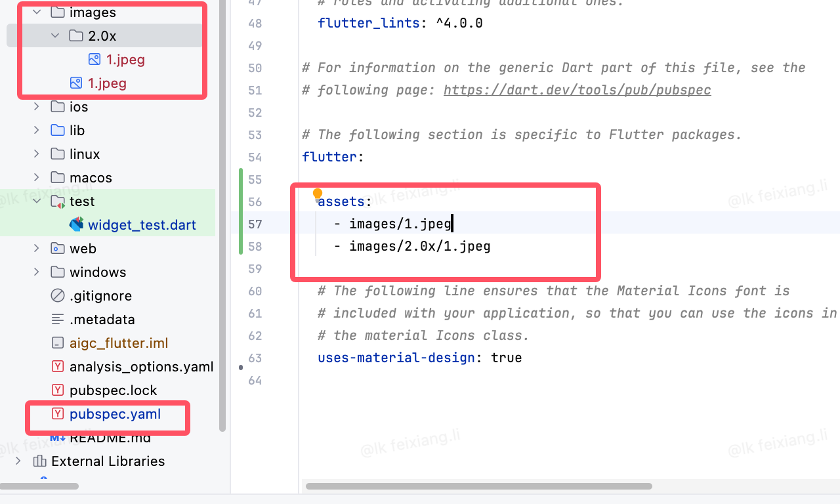Click line number 57 in the gutter
Viewport: 840px width, 504px height.
coord(255,224)
